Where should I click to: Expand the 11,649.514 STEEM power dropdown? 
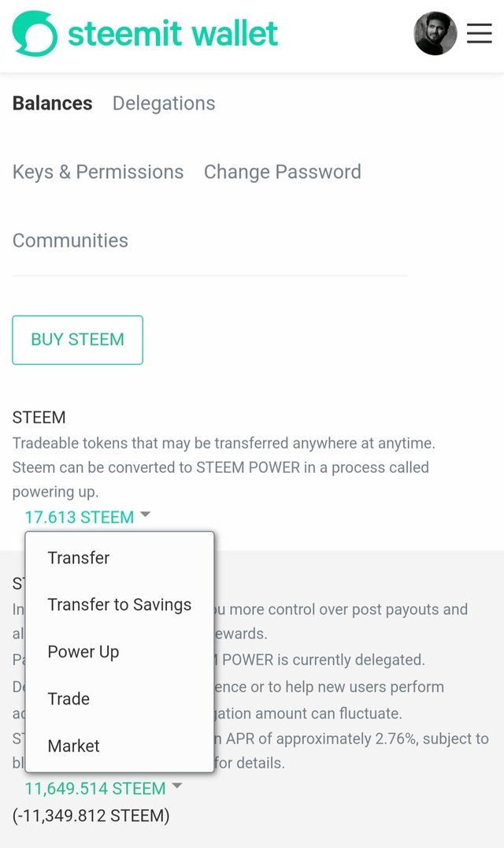point(95,789)
